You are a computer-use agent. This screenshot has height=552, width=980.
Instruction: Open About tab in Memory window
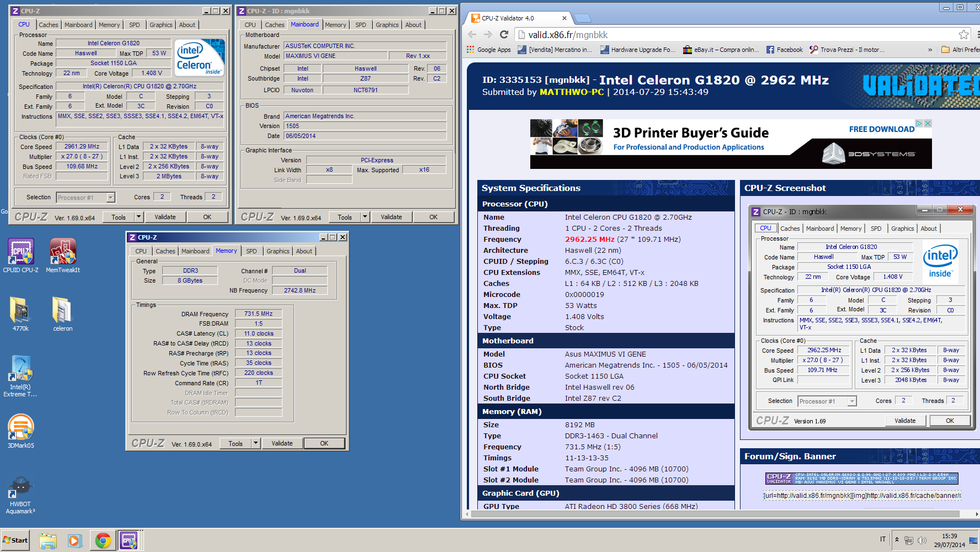point(304,251)
